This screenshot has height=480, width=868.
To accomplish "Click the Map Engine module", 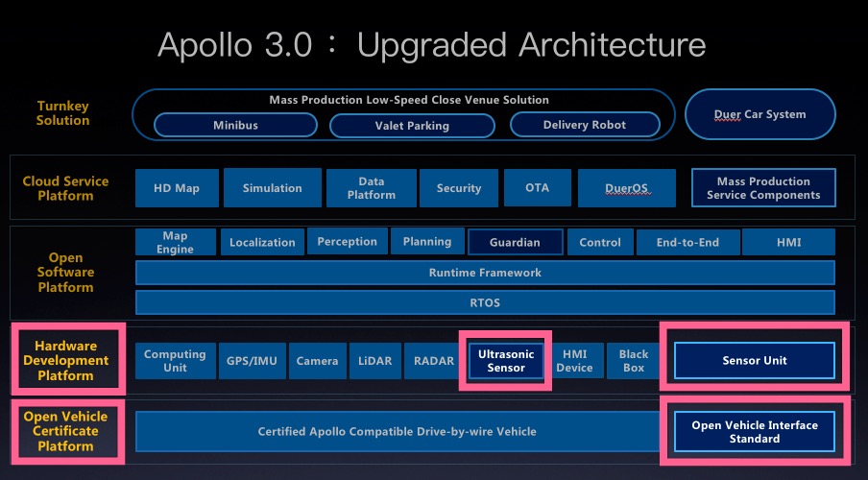I will 175,242.
